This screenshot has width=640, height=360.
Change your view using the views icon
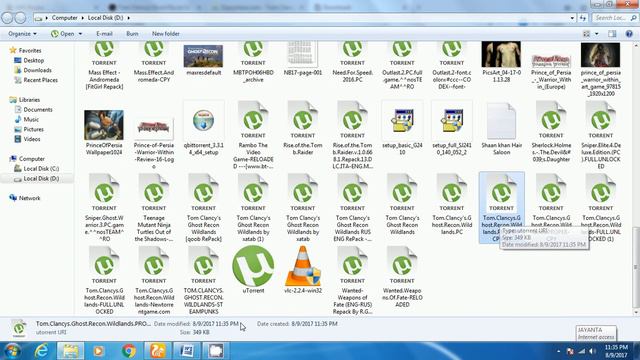pyautogui.click(x=587, y=34)
